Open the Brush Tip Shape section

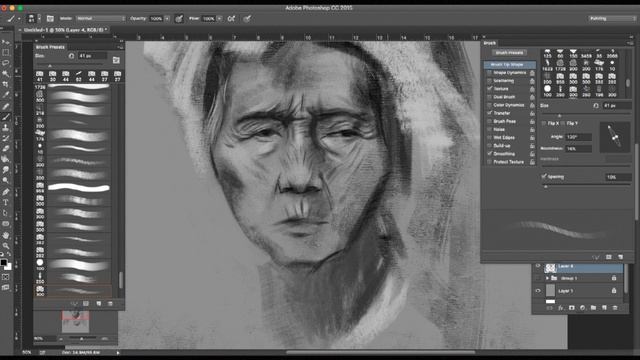point(510,64)
